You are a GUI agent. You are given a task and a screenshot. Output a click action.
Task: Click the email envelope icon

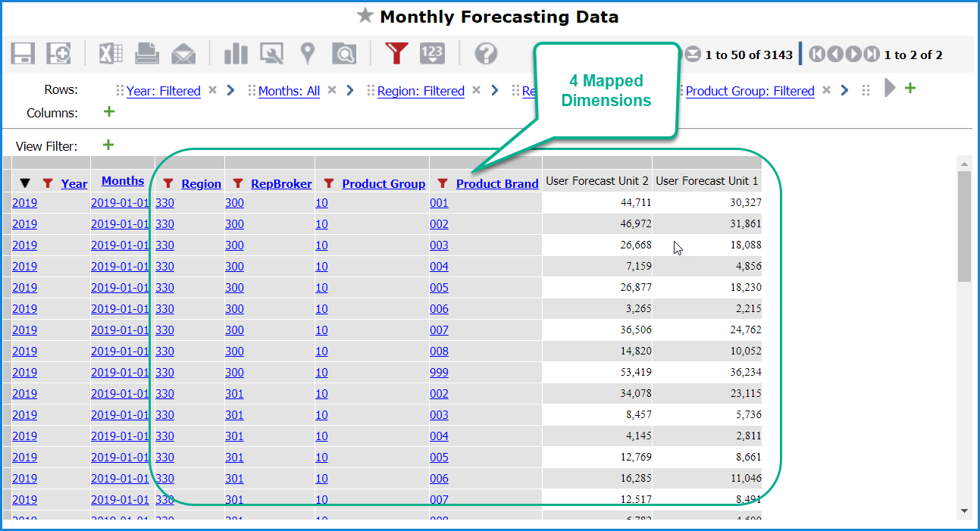(x=183, y=54)
